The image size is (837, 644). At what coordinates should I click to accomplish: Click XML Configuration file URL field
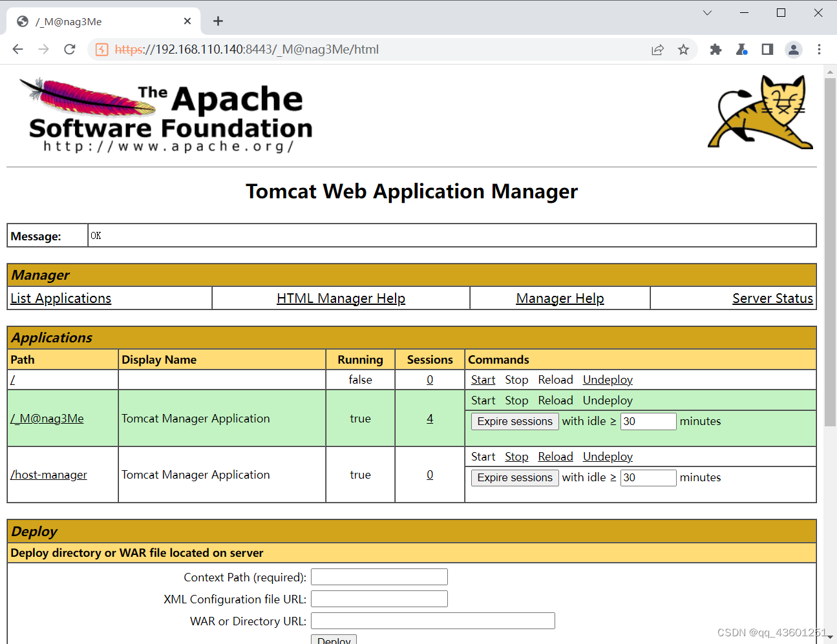tap(379, 599)
